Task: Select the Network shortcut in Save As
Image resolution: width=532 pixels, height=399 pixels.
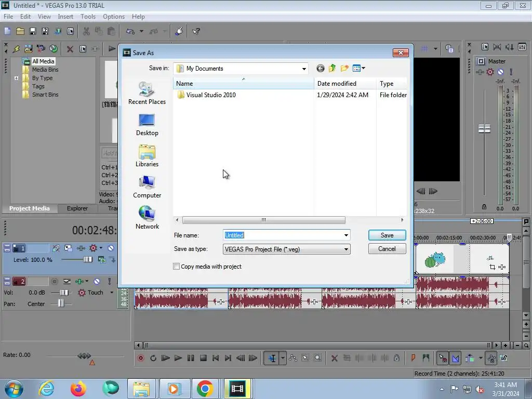Action: (x=147, y=218)
